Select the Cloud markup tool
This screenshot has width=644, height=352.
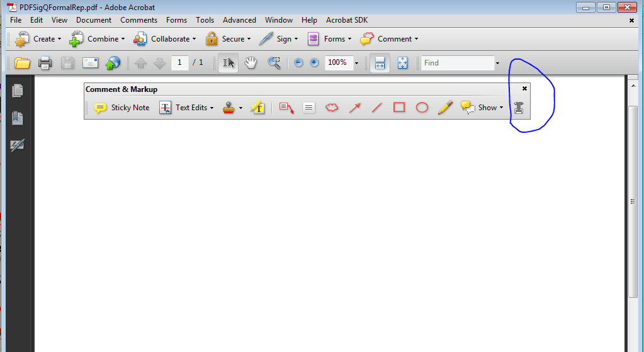(332, 108)
